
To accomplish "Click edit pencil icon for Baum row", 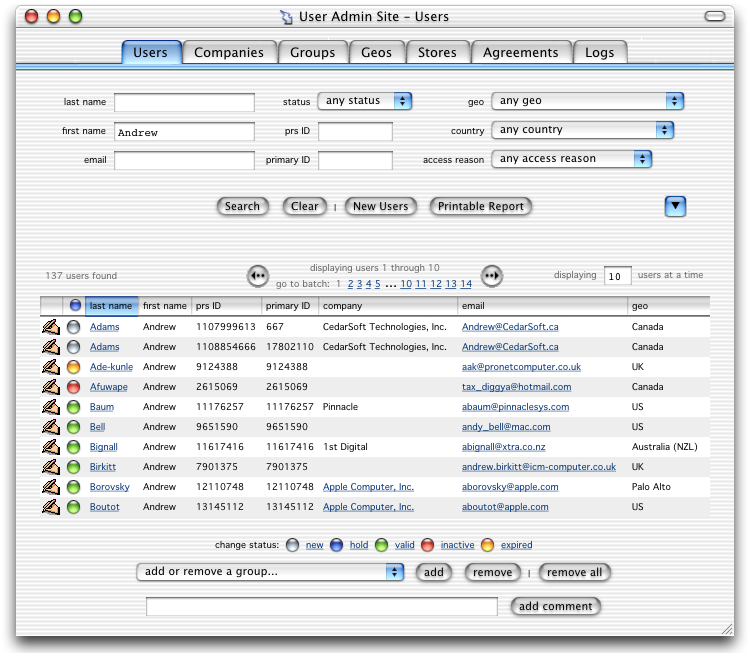I will pos(50,407).
